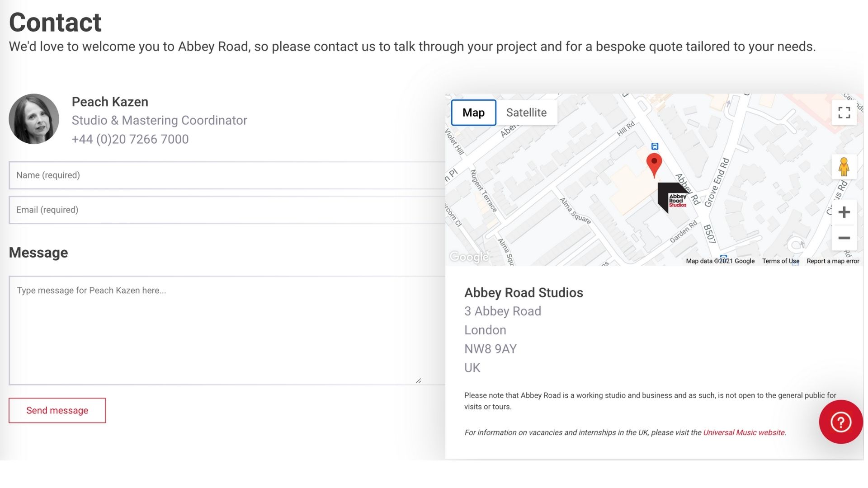Click the bus stop icon on map

click(655, 146)
